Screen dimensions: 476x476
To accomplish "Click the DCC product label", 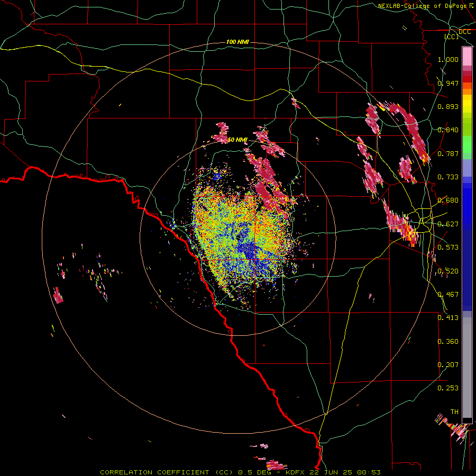I will point(464,32).
